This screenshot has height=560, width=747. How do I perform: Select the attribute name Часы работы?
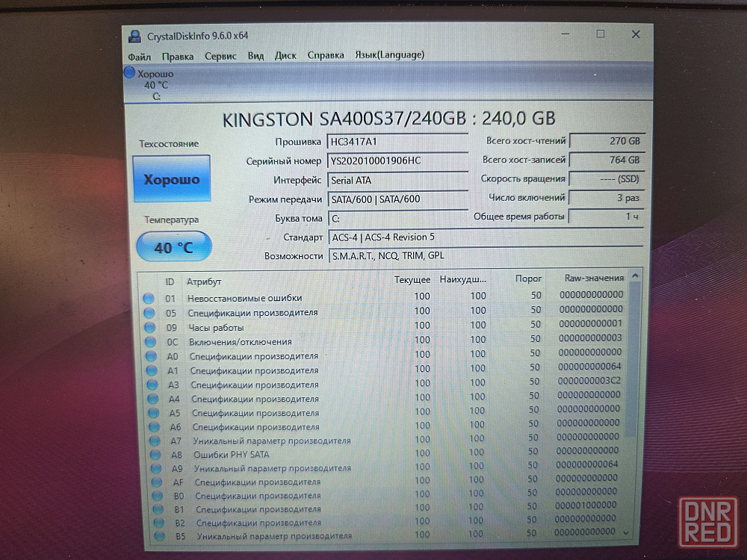[x=216, y=328]
